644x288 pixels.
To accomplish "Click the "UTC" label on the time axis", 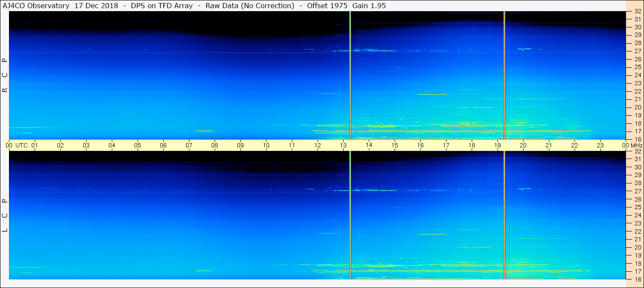I will pyautogui.click(x=21, y=145).
